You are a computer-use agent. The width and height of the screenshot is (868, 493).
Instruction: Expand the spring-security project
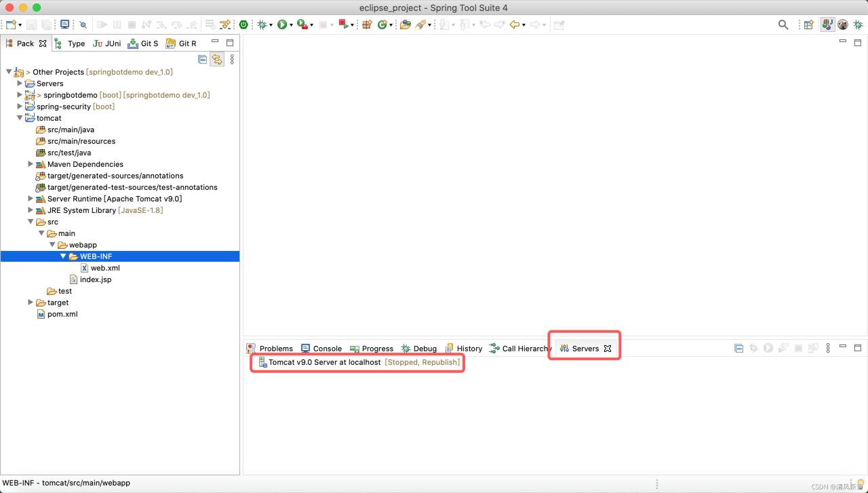[x=20, y=106]
